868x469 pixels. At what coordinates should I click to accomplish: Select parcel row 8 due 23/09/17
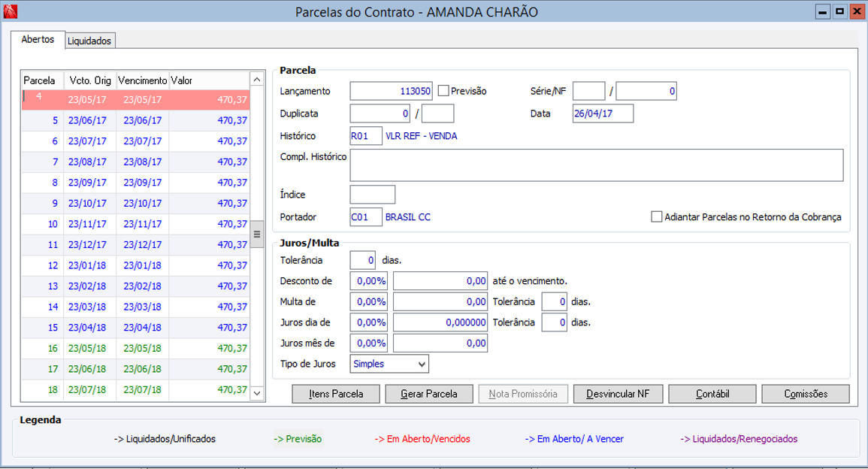(135, 183)
